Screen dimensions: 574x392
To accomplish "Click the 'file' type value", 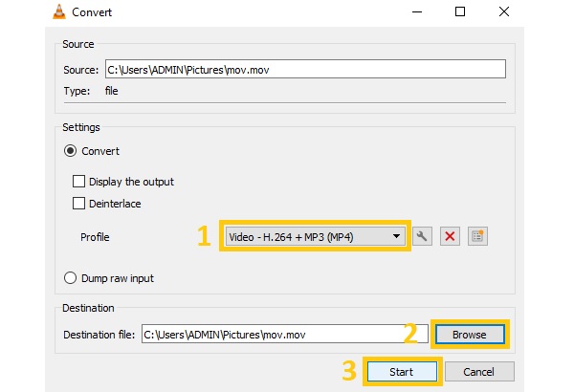I will coord(111,91).
